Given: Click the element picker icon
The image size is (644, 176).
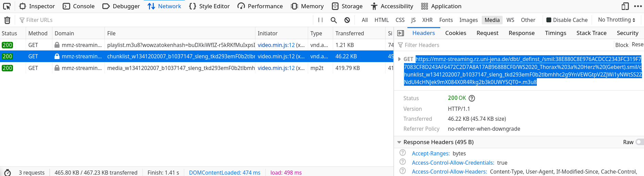Looking at the screenshot, I should pos(7,6).
